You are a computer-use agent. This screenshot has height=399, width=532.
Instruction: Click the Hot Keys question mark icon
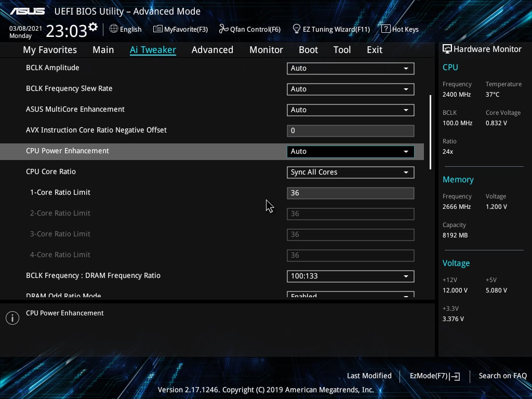[x=386, y=29]
